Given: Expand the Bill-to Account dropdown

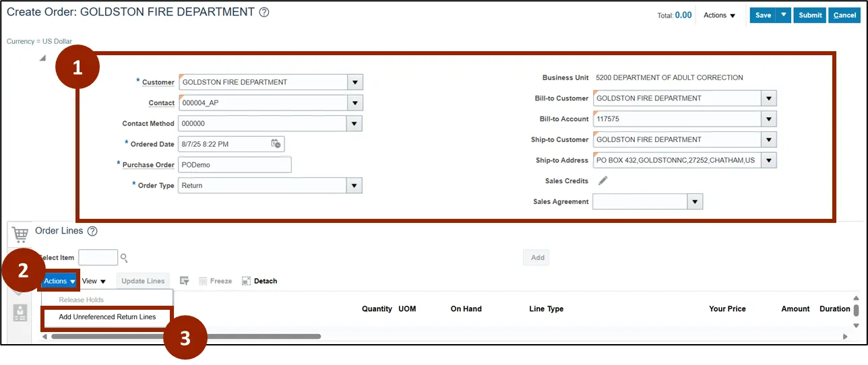Looking at the screenshot, I should click(x=769, y=119).
